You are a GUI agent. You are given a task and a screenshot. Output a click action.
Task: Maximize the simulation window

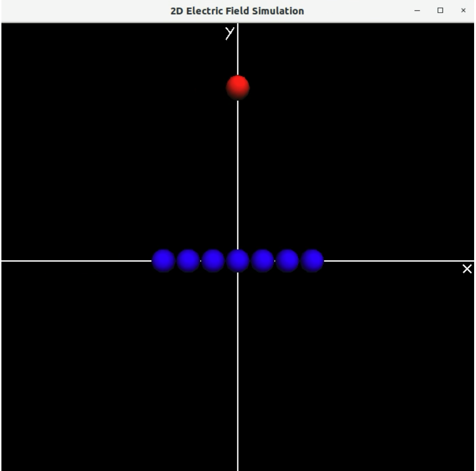coord(440,11)
